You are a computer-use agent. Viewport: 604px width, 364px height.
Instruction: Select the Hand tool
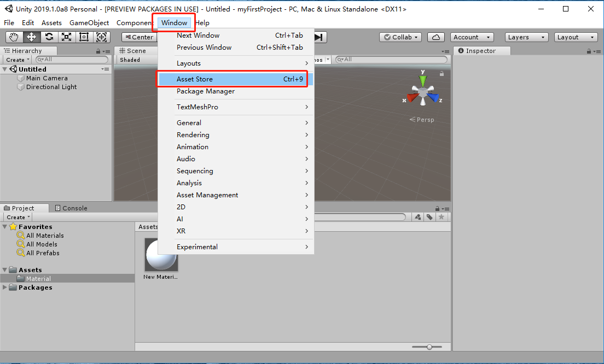click(14, 37)
